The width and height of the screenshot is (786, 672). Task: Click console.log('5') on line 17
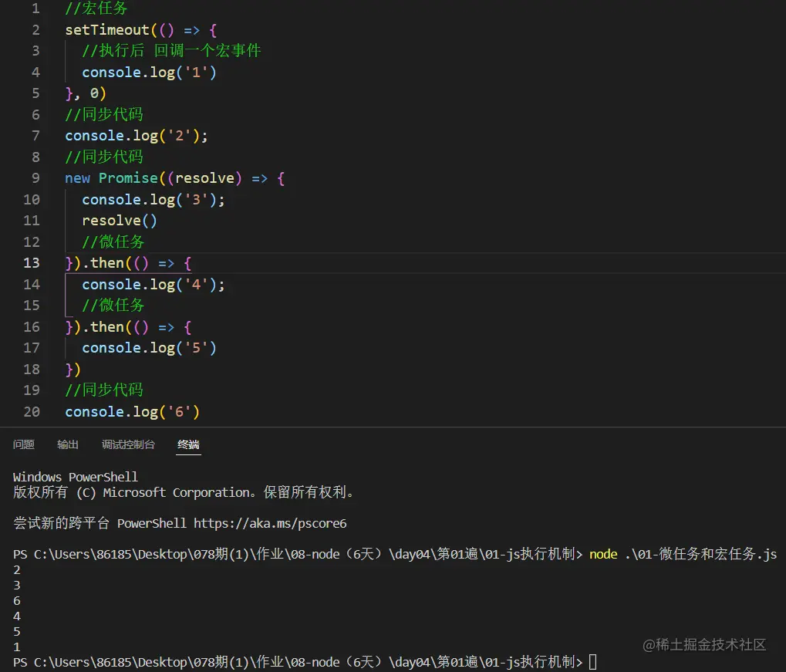(149, 348)
